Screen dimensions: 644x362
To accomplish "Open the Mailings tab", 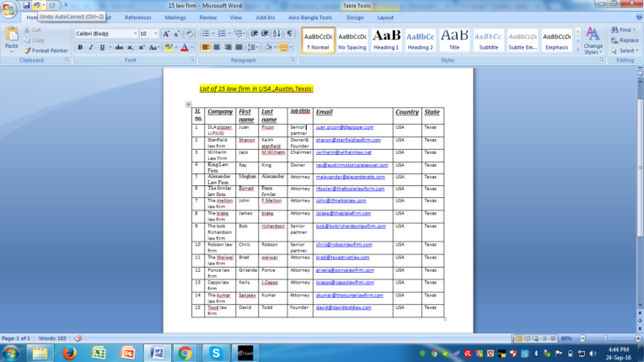I will tap(175, 18).
